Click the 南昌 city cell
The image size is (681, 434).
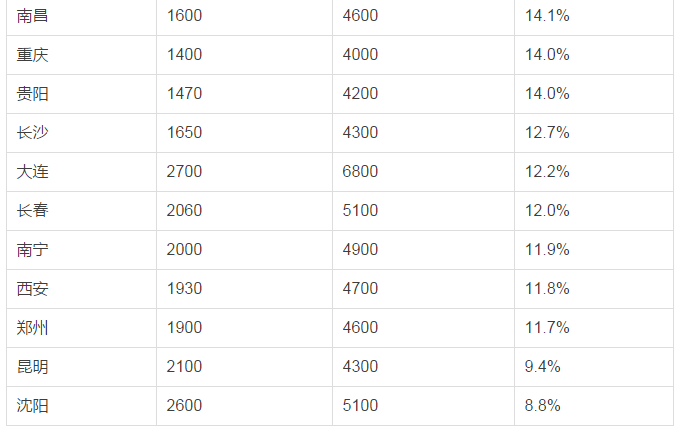click(33, 16)
